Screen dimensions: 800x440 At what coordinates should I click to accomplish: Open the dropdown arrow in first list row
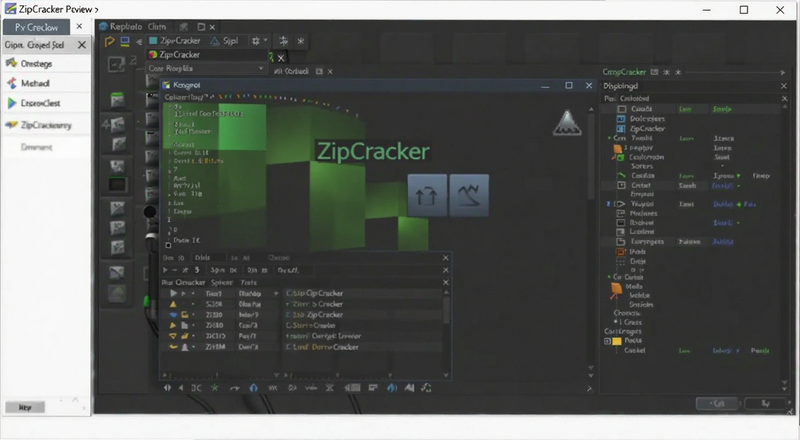pos(276,294)
